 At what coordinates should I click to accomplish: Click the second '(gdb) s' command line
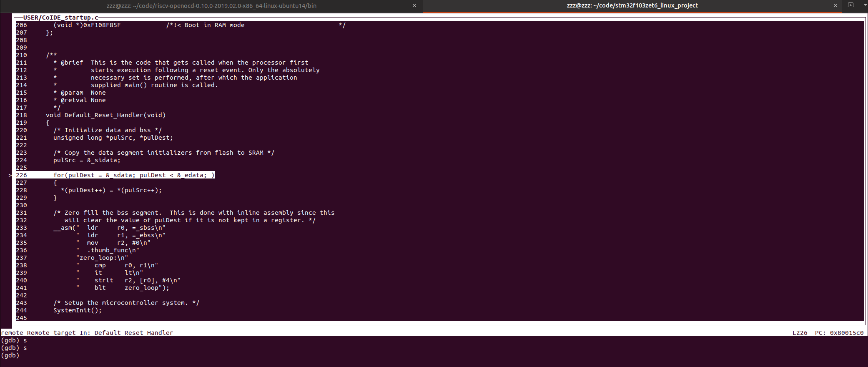[14, 348]
